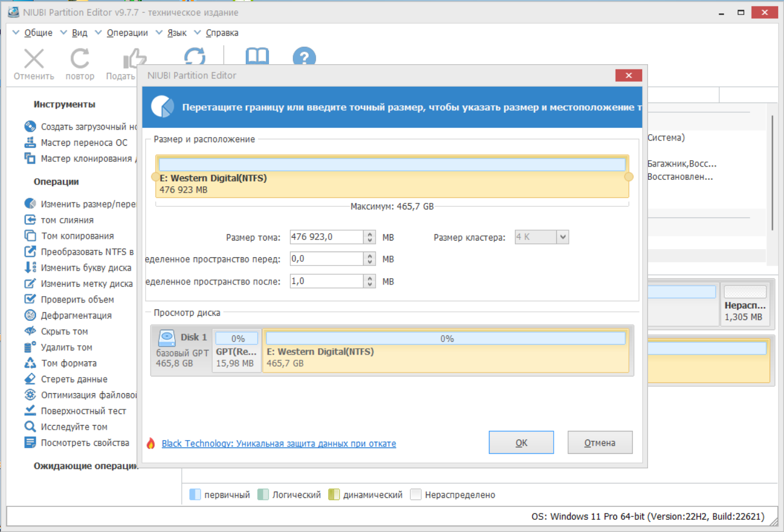This screenshot has width=784, height=532.
Task: Open Посмотреть свойства item
Action: click(x=84, y=442)
